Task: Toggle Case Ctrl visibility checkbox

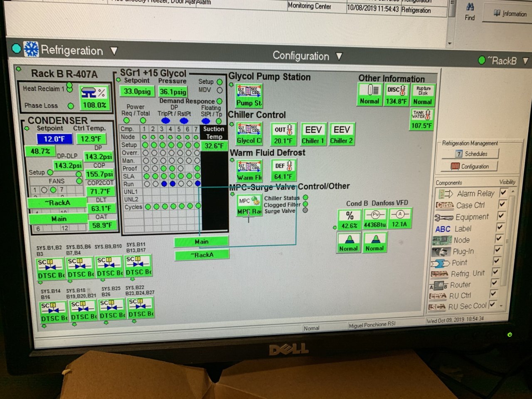Action: 502,204
